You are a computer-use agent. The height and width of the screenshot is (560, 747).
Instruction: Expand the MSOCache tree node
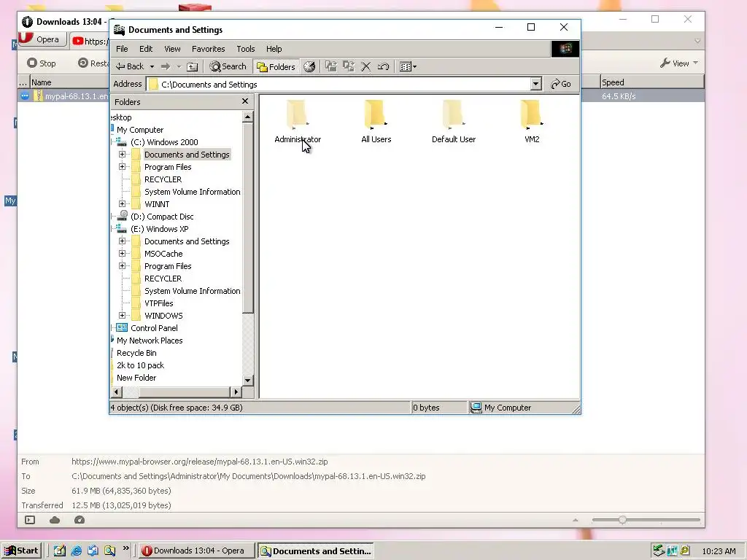(123, 253)
